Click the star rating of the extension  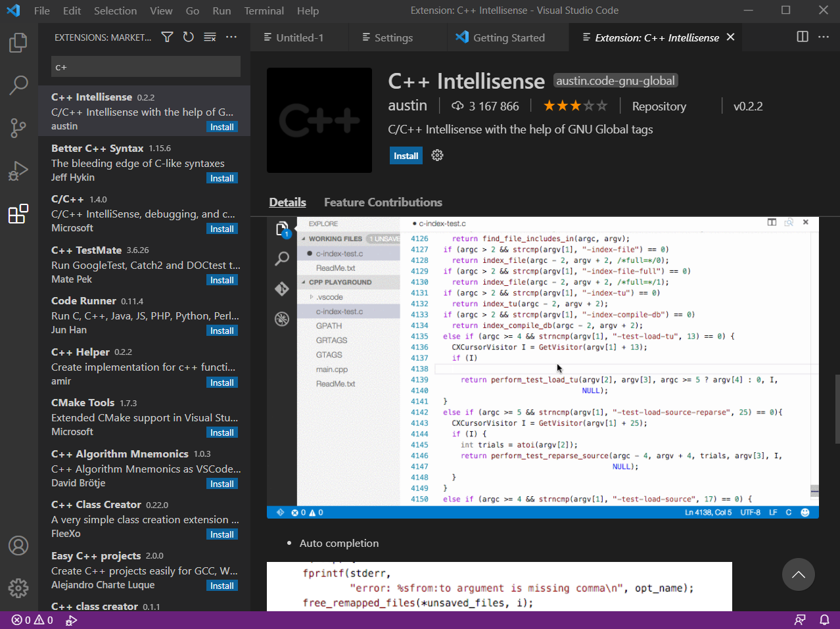pyautogui.click(x=575, y=106)
